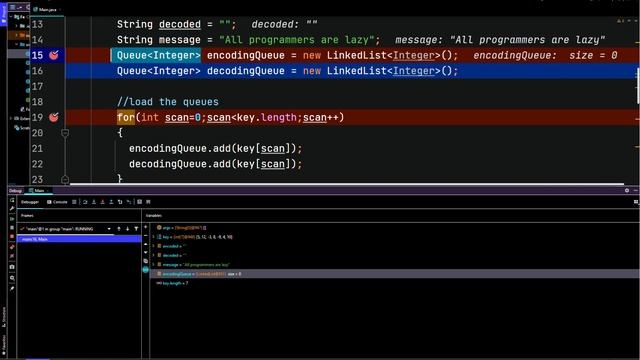Click the next frame down arrow
Screen dimensions: 640x360
pyautogui.click(x=127, y=229)
